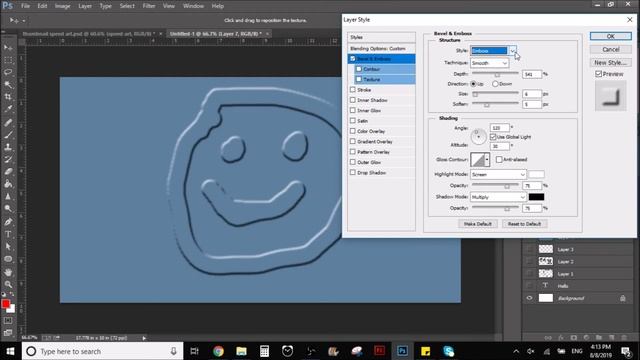The height and width of the screenshot is (360, 640).
Task: Change screen mode from the toolbar
Action: point(8,333)
